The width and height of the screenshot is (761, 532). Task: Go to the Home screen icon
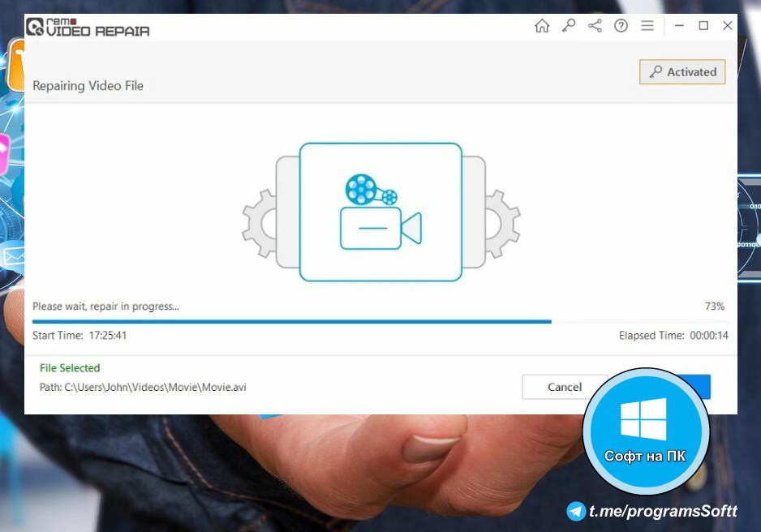(x=542, y=26)
